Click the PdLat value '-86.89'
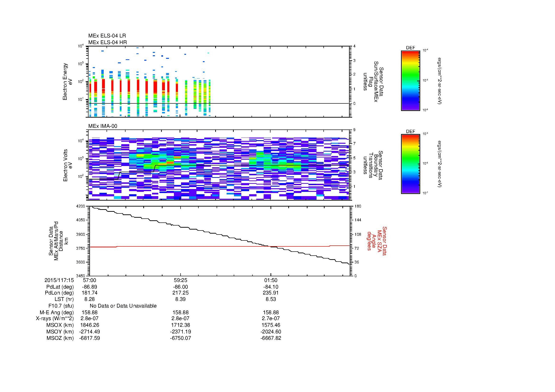The width and height of the screenshot is (555, 392). [x=89, y=287]
